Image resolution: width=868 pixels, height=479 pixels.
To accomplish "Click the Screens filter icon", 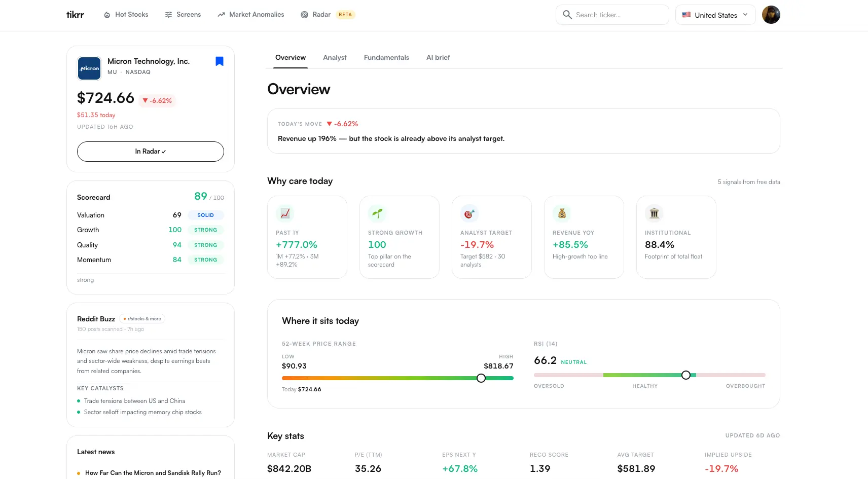I will click(168, 15).
